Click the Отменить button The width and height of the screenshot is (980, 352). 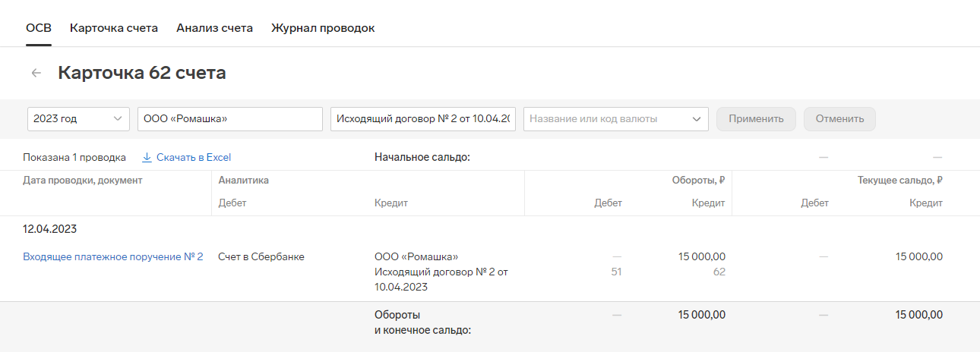click(839, 119)
